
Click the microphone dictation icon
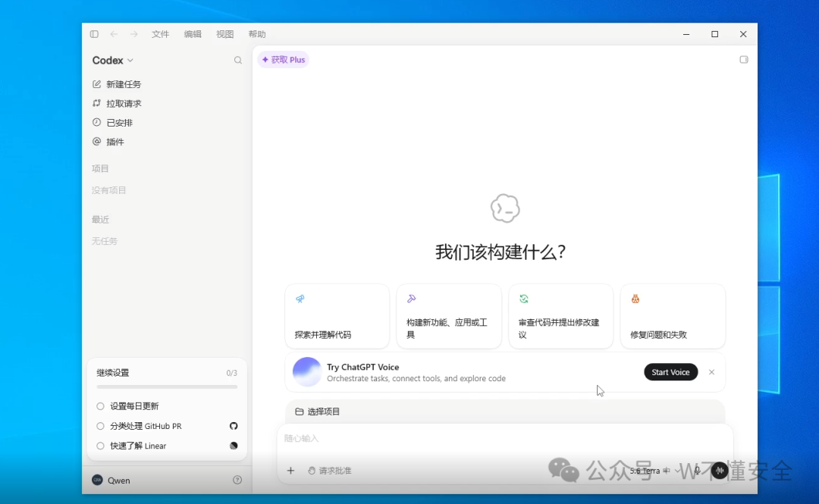tap(697, 471)
